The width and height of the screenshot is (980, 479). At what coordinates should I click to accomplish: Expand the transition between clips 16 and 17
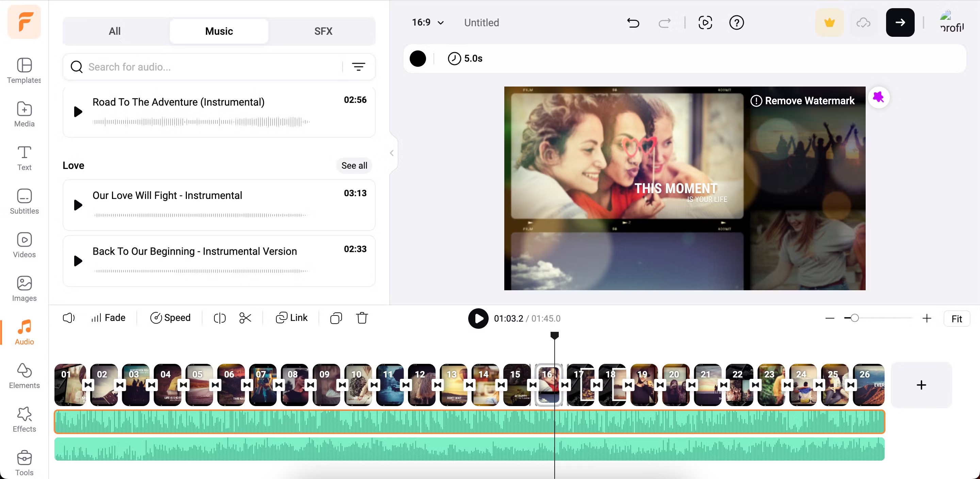[x=565, y=385]
